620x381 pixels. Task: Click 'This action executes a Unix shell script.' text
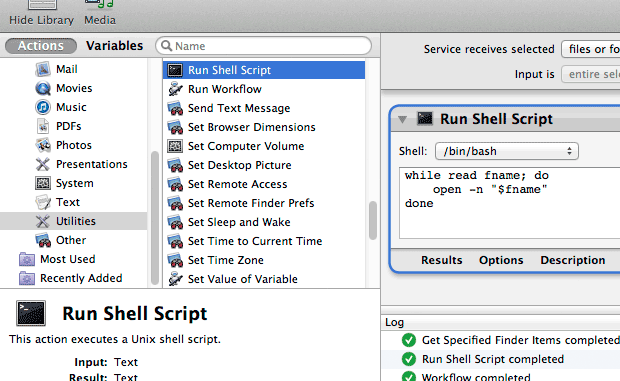tap(115, 339)
